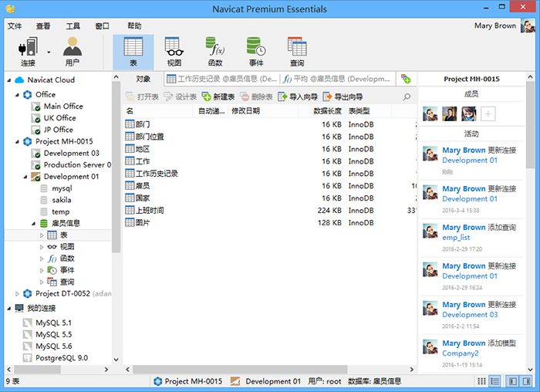Open Company2 activity link
This screenshot has height=392, width=540.
pyautogui.click(x=461, y=353)
